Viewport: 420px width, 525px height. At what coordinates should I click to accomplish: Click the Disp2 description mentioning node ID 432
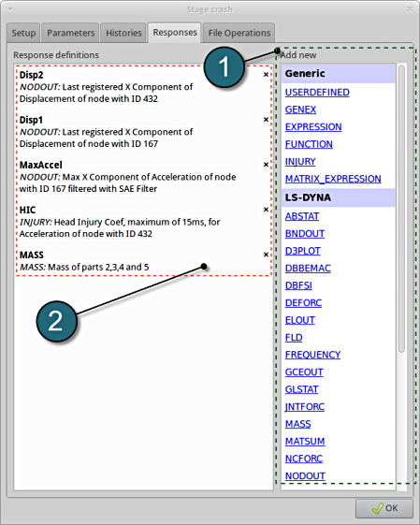click(106, 93)
